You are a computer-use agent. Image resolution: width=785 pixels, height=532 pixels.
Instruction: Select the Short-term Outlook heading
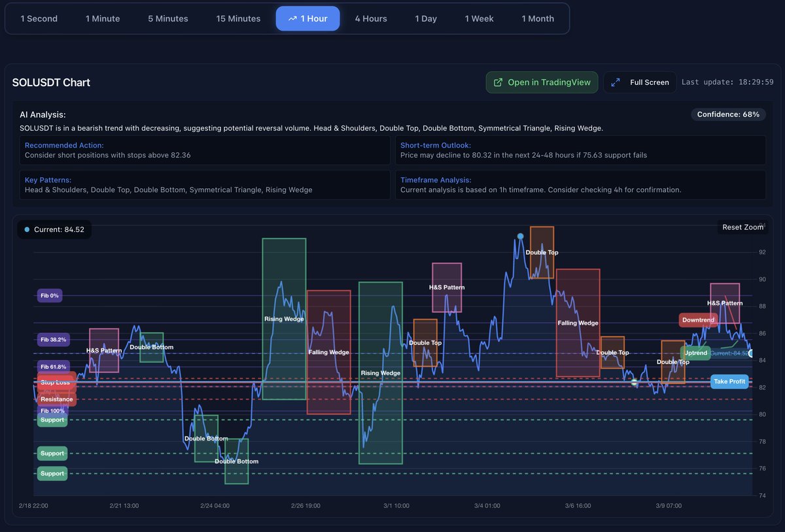coord(436,145)
